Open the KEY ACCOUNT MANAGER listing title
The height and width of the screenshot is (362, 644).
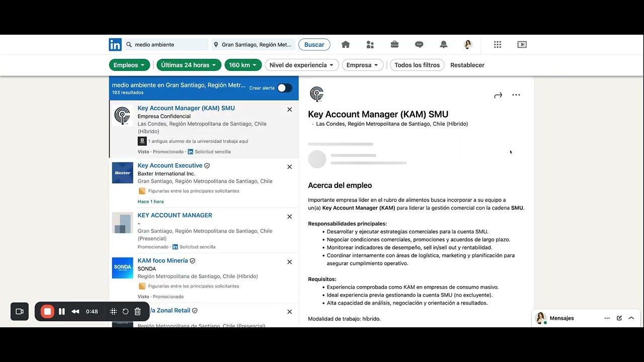pyautogui.click(x=175, y=215)
